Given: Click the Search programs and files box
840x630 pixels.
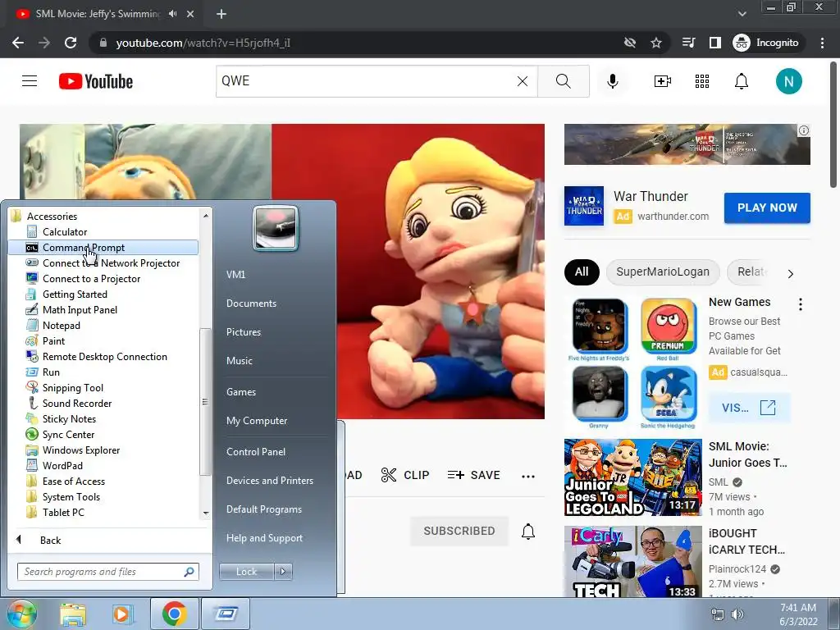Looking at the screenshot, I should (x=107, y=572).
